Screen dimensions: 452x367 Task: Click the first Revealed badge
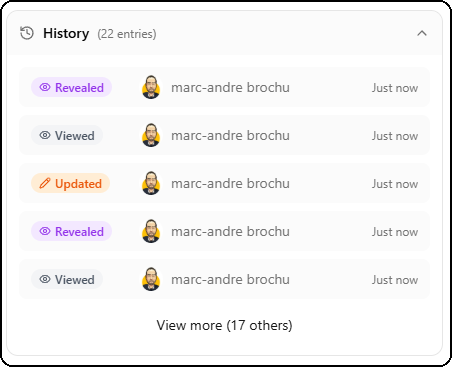click(71, 88)
